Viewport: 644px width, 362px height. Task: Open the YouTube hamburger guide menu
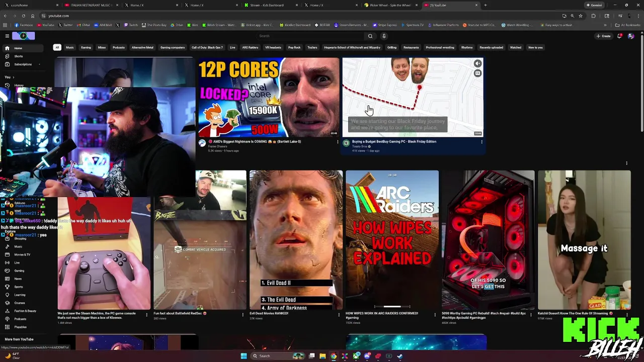7,36
